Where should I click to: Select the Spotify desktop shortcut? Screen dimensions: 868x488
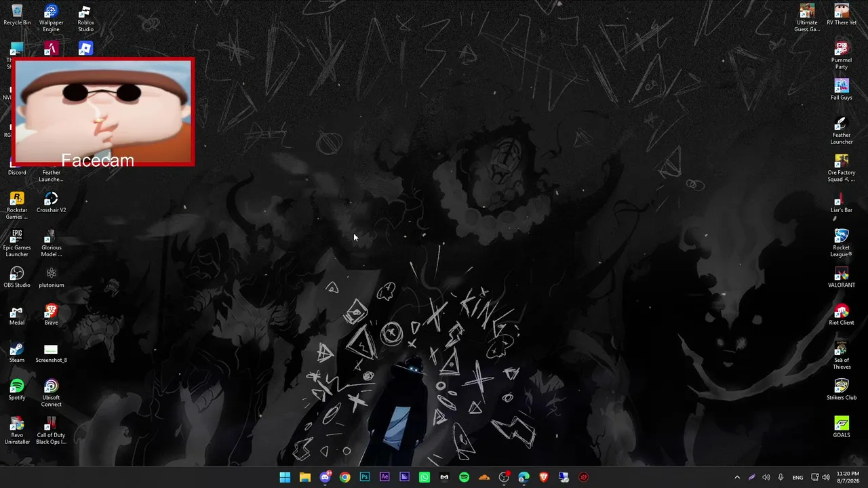(x=17, y=390)
